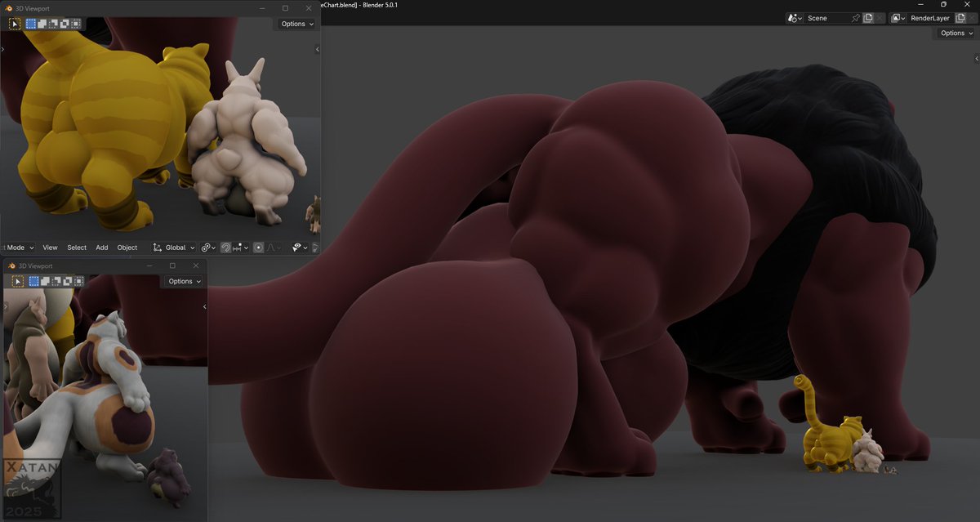Expand sidebar arrow in top 3D Viewport
The image size is (980, 522).
point(317,49)
